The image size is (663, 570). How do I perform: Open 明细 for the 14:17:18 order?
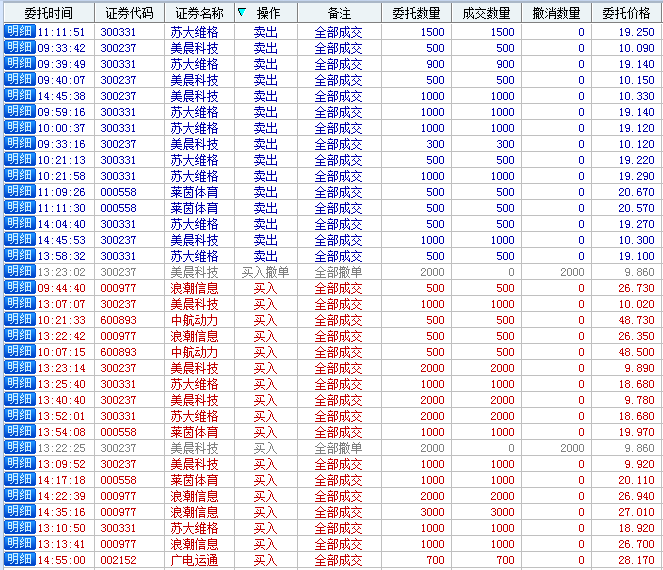point(19,480)
